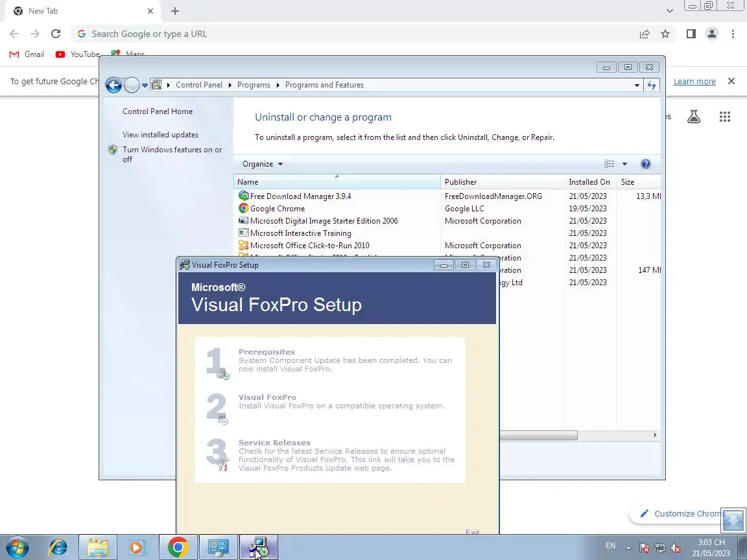Open the Gmail bookmark

click(27, 54)
